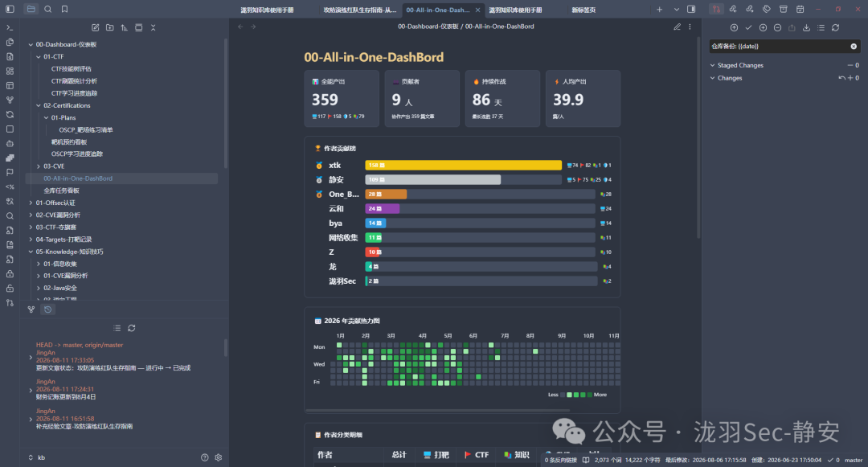Screen dimensions: 868x467
Task: Open the help icon beside settings
Action: pos(204,457)
